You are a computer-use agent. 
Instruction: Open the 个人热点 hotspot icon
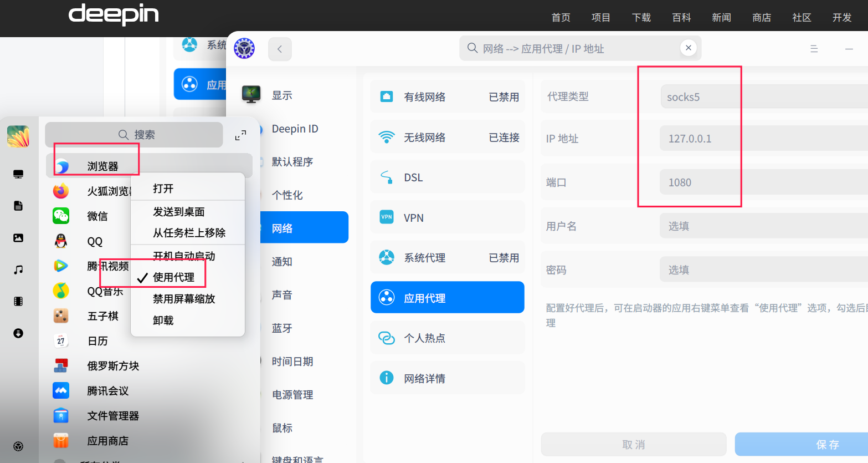[x=387, y=338]
